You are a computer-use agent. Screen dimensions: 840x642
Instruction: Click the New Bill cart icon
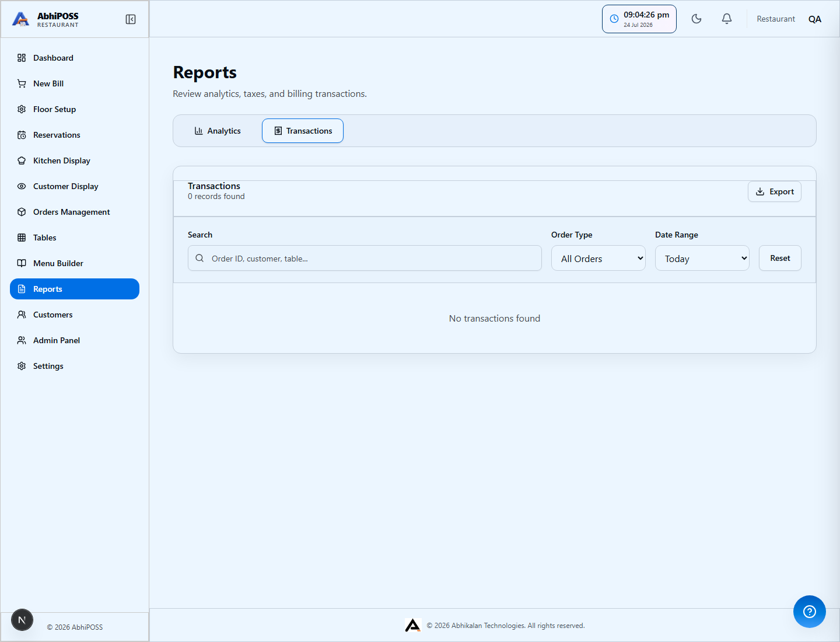(x=22, y=83)
